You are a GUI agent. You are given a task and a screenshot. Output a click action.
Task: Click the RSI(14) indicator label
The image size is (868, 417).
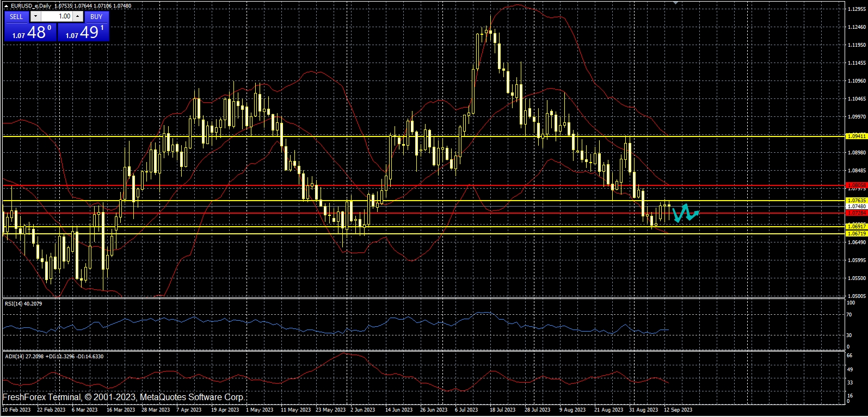(x=23, y=304)
